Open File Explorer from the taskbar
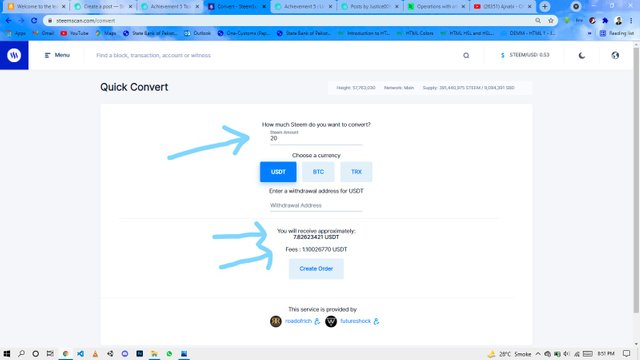640x360 pixels. click(x=154, y=353)
